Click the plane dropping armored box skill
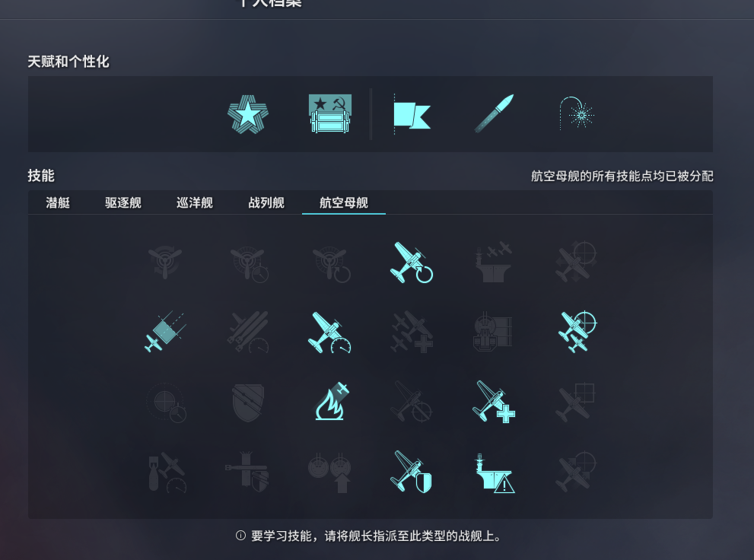The width and height of the screenshot is (754, 560). [165, 332]
